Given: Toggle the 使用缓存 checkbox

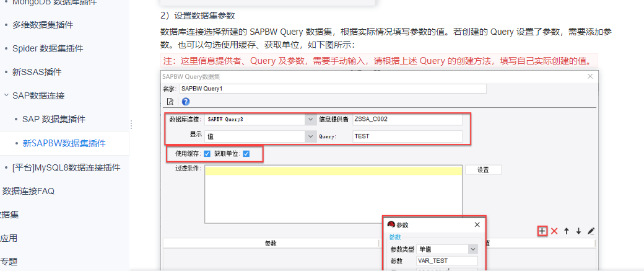Looking at the screenshot, I should pos(207,154).
